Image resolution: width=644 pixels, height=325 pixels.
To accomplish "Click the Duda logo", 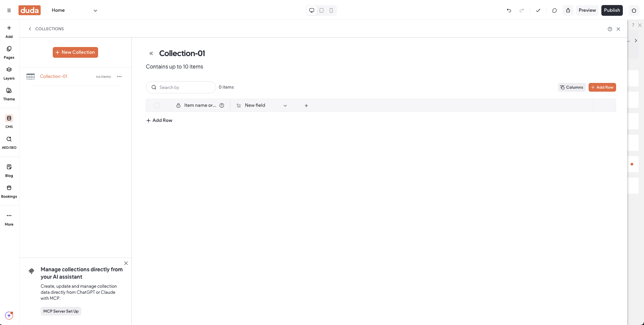I will (x=30, y=10).
